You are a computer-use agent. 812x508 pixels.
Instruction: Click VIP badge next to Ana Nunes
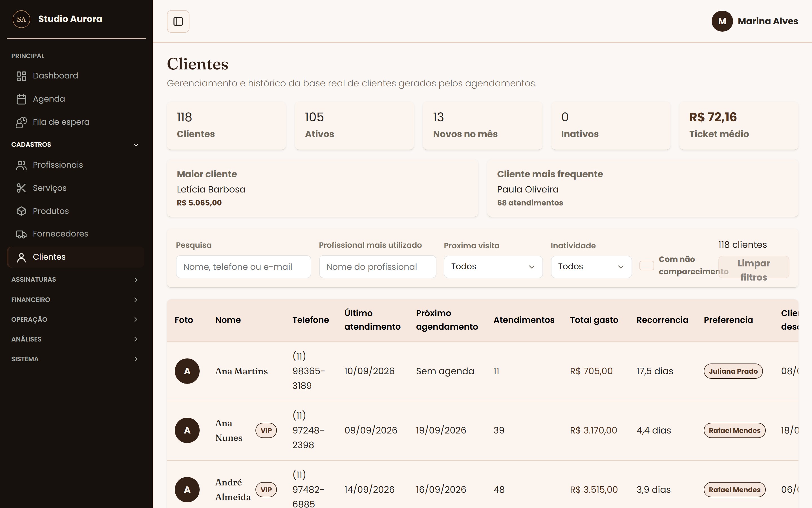(266, 430)
